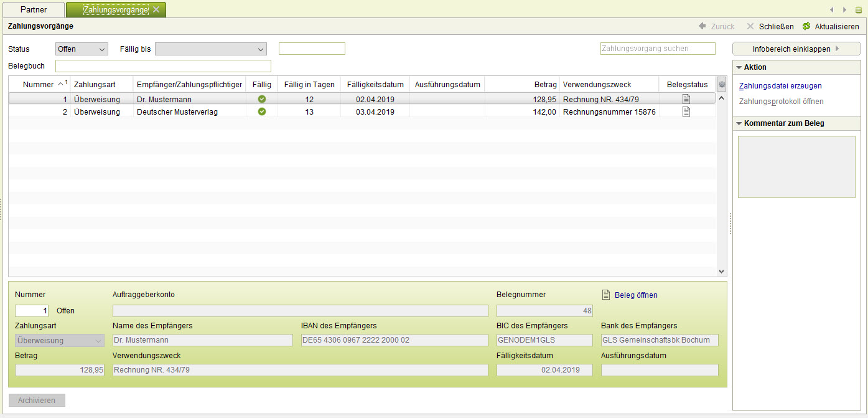Viewport: 868px width, 418px height.
Task: Click the Zahlungsdatei erzeugen link
Action: tap(780, 86)
